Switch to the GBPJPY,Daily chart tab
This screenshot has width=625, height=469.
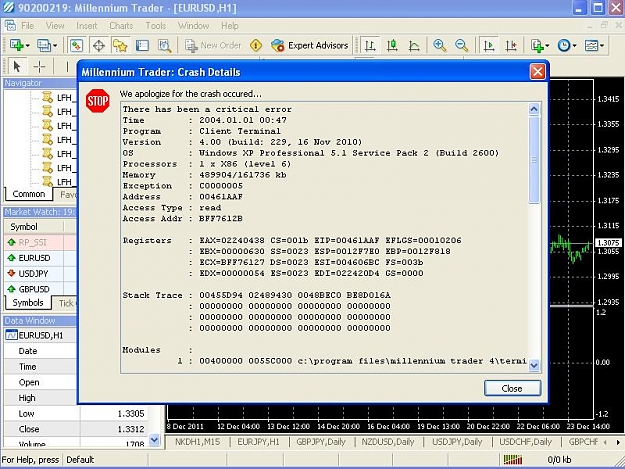[x=321, y=442]
